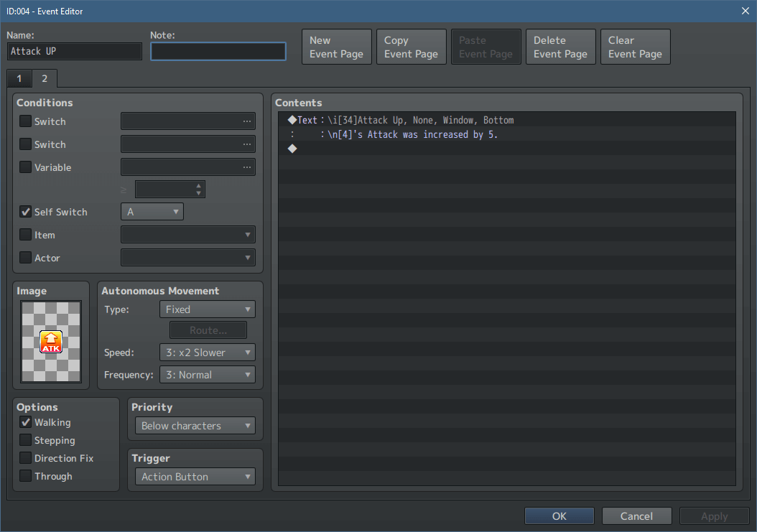Select event page tab 2
757x532 pixels.
pyautogui.click(x=44, y=78)
